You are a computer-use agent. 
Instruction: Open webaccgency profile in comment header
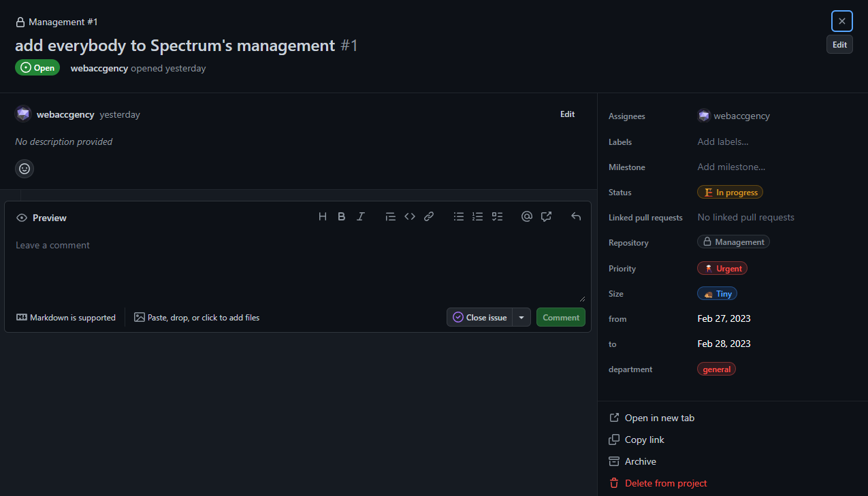(x=65, y=115)
